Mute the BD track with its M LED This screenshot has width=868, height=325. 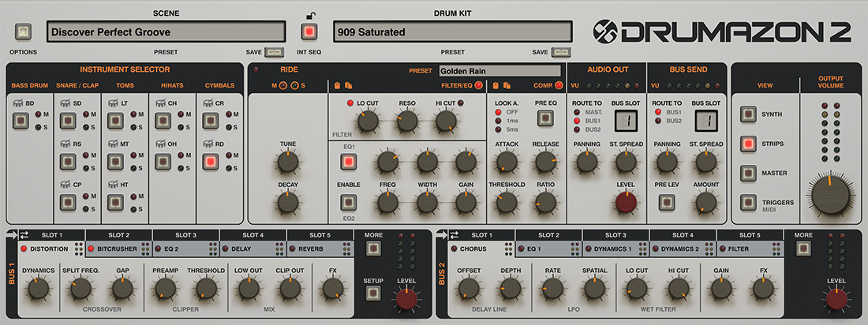coord(37,114)
